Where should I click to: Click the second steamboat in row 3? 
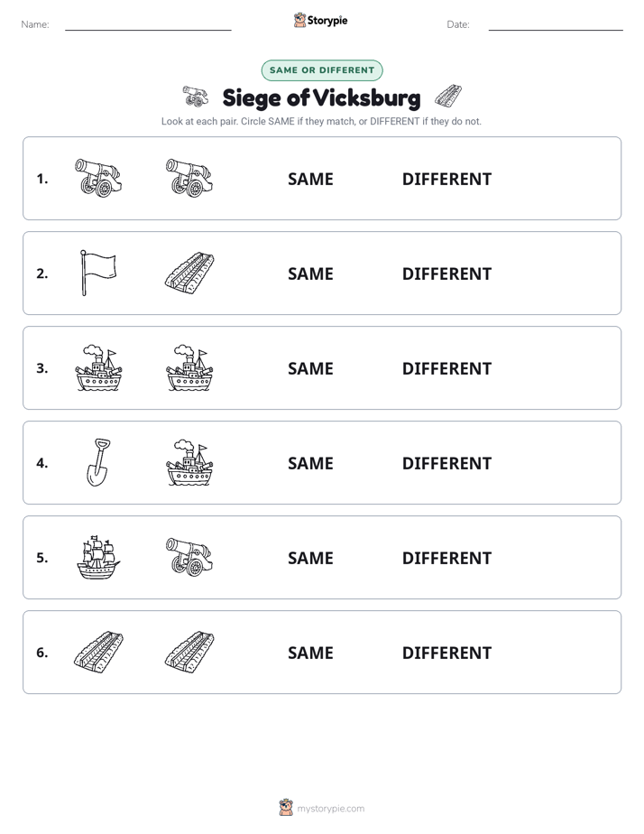click(189, 367)
